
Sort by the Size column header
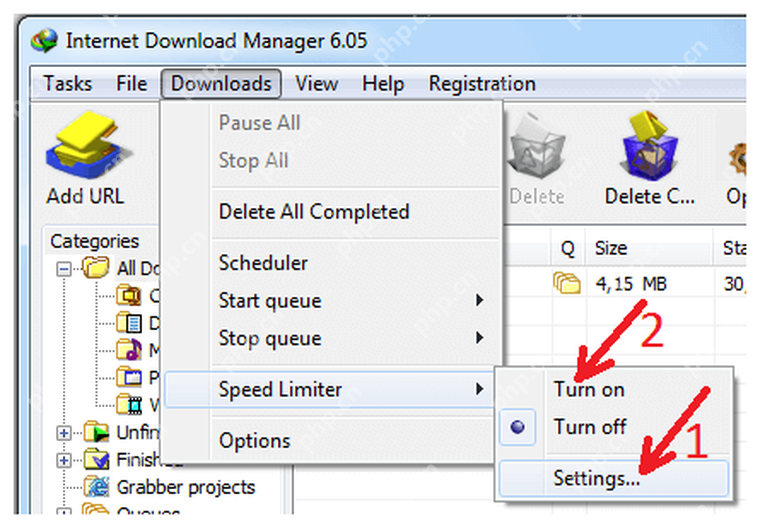pos(649,248)
